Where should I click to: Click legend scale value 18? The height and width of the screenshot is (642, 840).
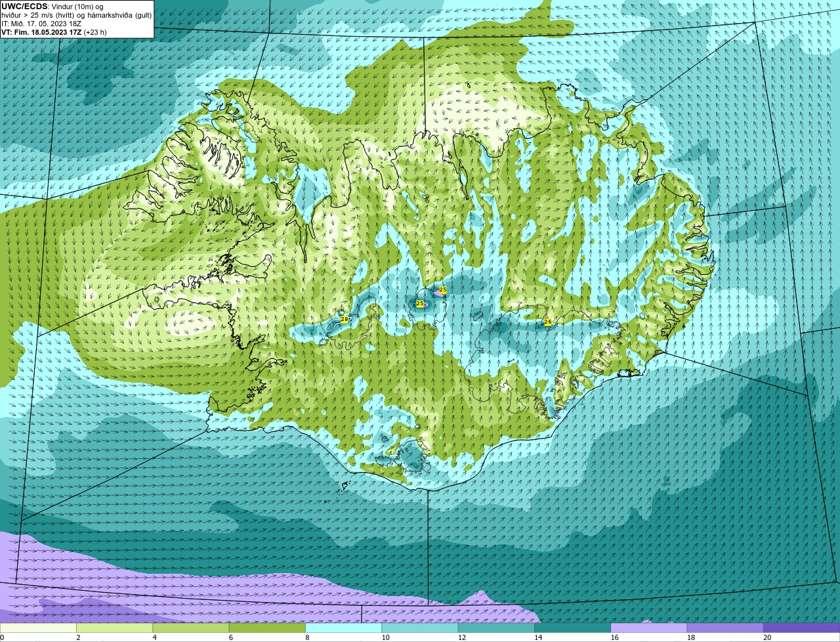click(x=690, y=637)
